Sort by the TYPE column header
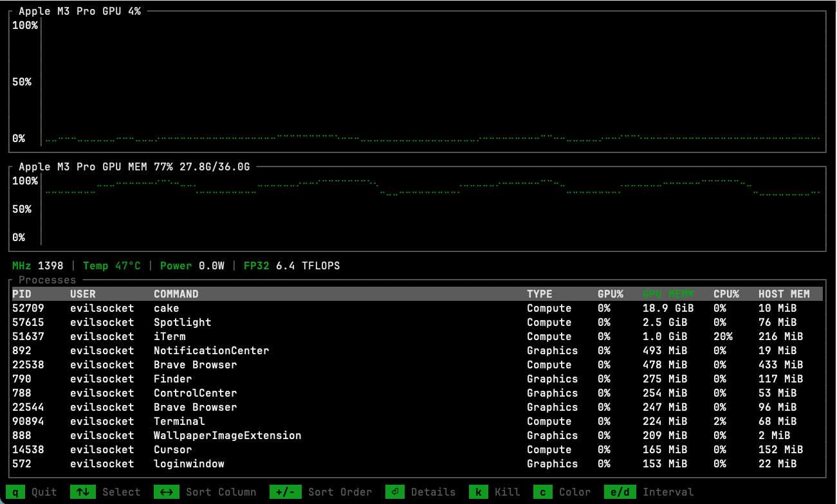Viewport: 837px width, 504px height. [x=540, y=294]
